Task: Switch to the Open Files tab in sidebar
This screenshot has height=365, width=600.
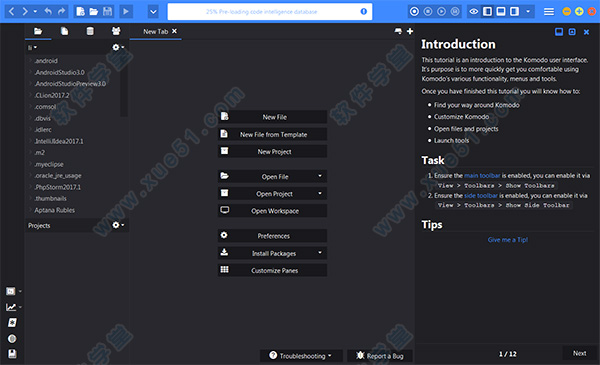Action: point(64,31)
